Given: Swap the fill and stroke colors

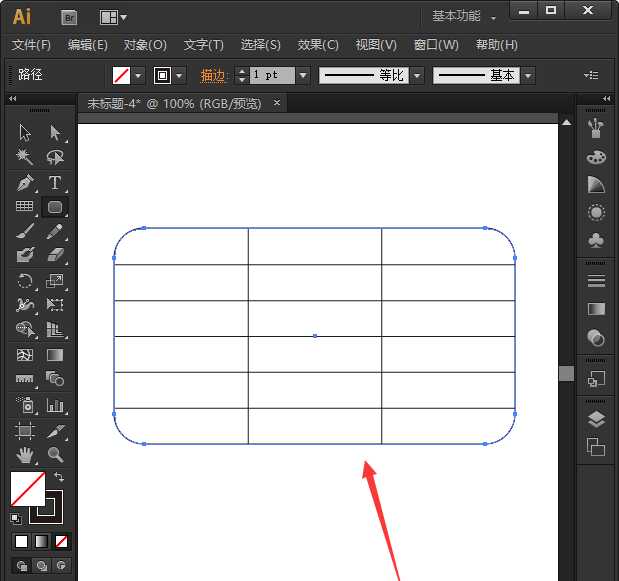Looking at the screenshot, I should click(58, 478).
